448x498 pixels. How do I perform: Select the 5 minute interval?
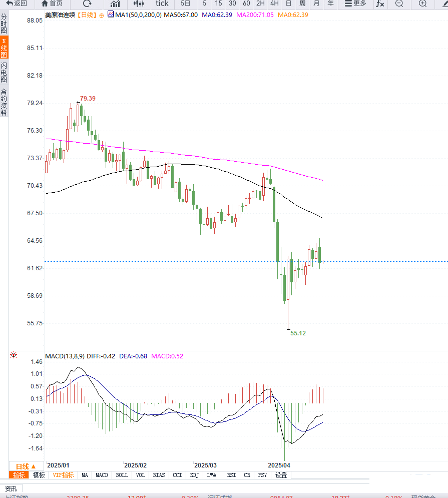pos(204,4)
